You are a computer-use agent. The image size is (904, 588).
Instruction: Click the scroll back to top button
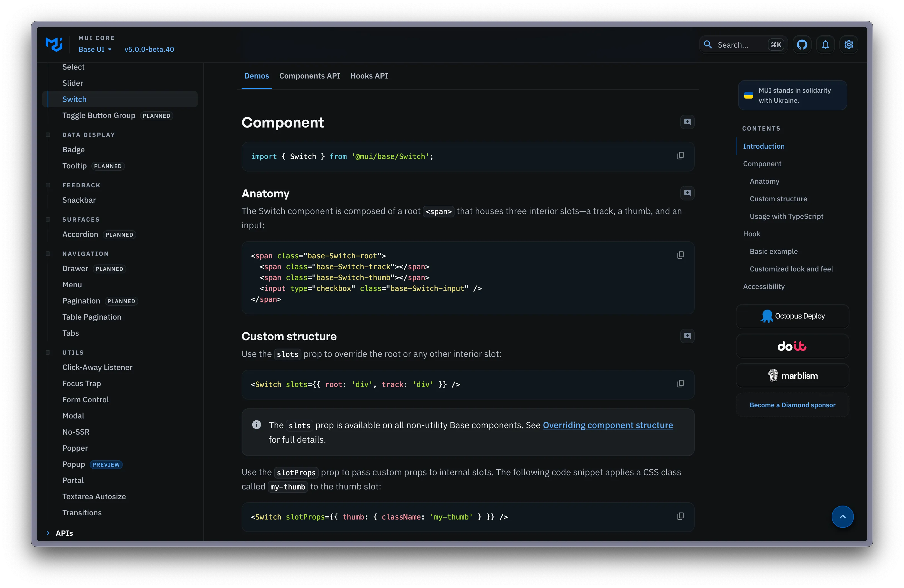pyautogui.click(x=842, y=517)
